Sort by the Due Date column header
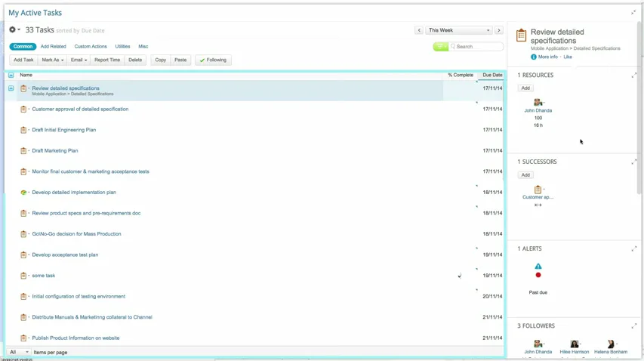 [492, 76]
